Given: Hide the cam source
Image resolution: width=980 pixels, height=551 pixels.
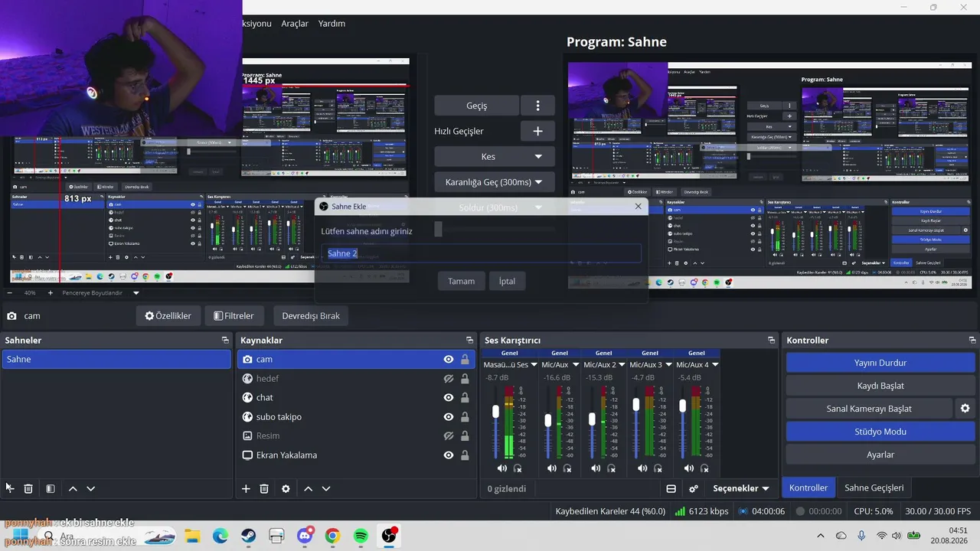Looking at the screenshot, I should coord(449,360).
